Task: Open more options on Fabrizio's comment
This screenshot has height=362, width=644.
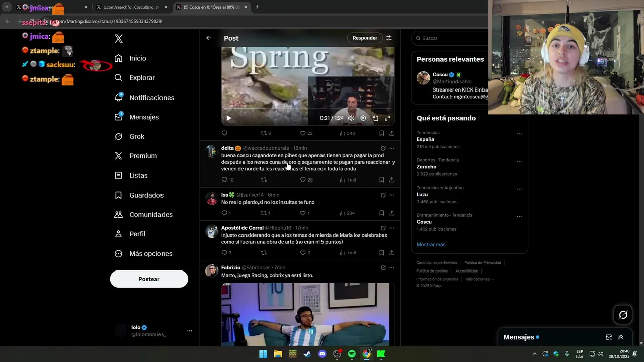Action: tap(392, 268)
